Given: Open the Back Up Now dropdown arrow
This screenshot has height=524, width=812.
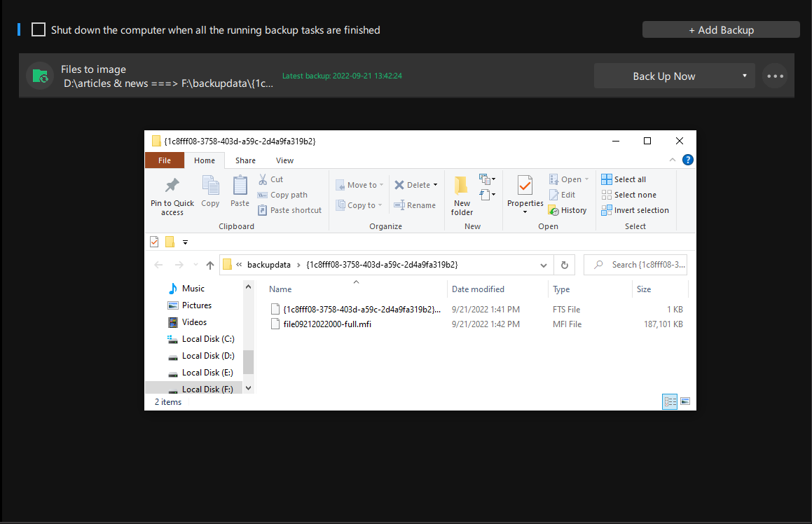Looking at the screenshot, I should pos(744,76).
